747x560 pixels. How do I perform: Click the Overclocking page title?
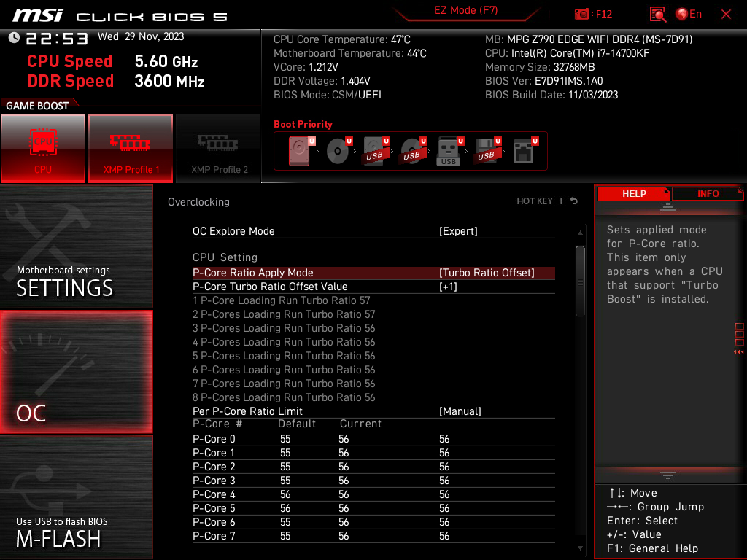(x=198, y=202)
